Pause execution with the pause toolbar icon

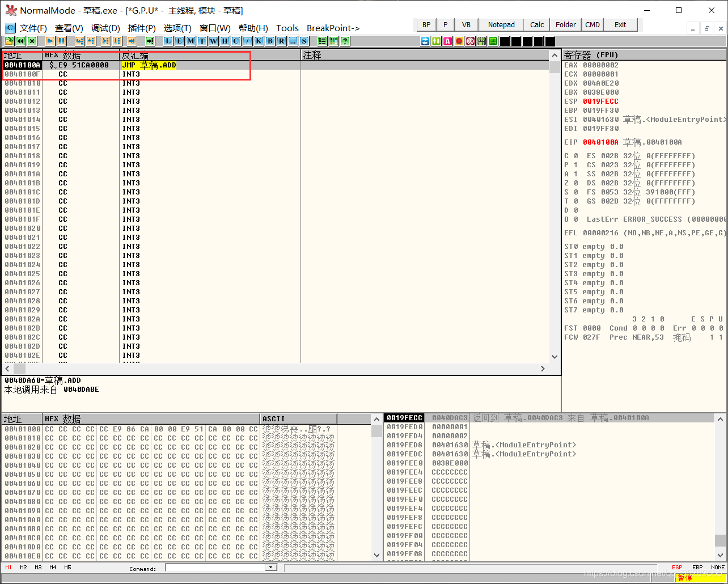click(x=62, y=41)
